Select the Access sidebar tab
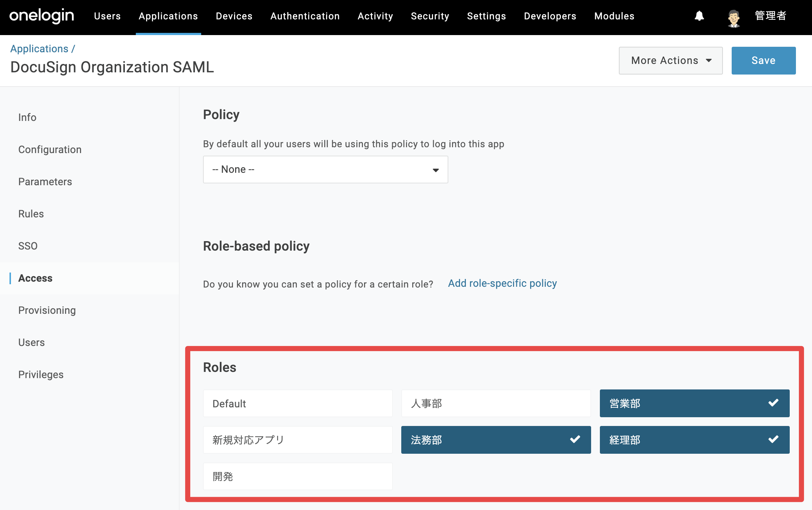 [x=35, y=278]
